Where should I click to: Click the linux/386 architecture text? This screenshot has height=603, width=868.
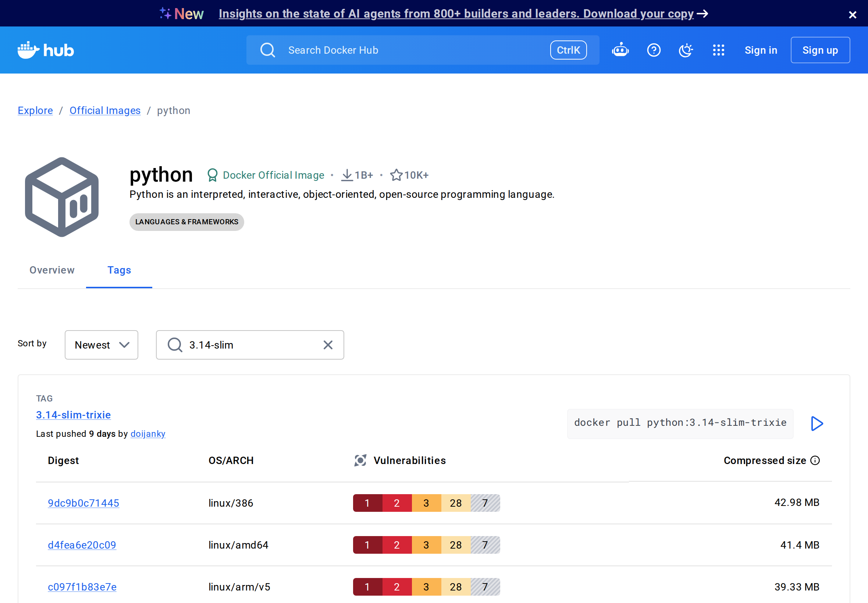[231, 503]
